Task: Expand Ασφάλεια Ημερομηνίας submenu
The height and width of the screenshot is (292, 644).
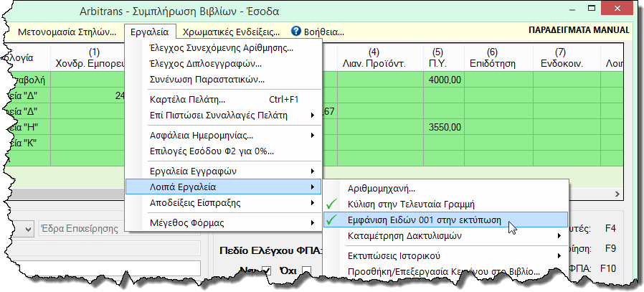Action: point(224,135)
